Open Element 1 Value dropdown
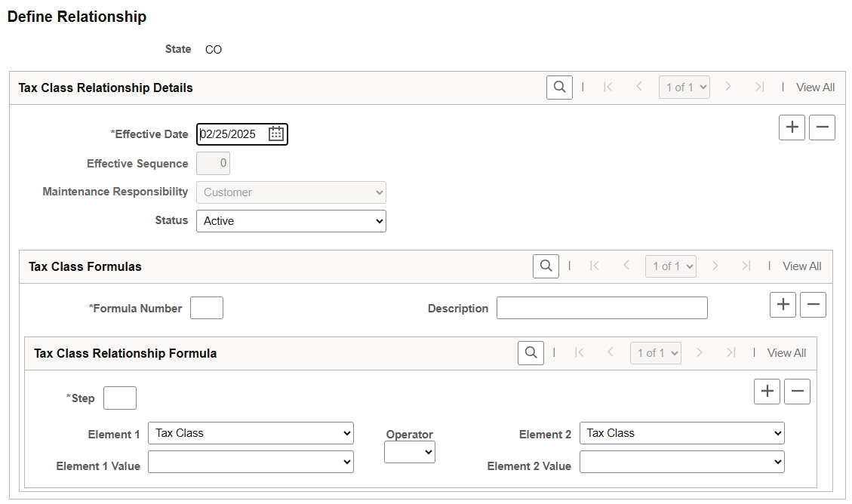Screen dimensions: 852x504 pyautogui.click(x=251, y=462)
